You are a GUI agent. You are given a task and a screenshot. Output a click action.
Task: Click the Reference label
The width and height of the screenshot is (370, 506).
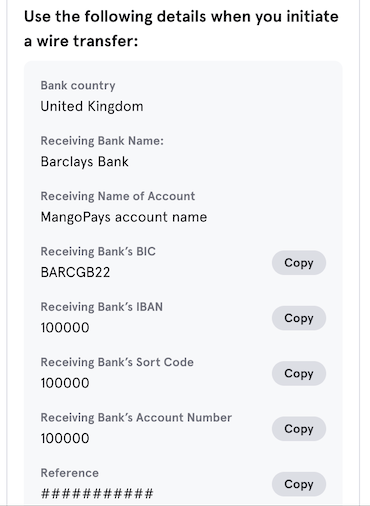(70, 473)
